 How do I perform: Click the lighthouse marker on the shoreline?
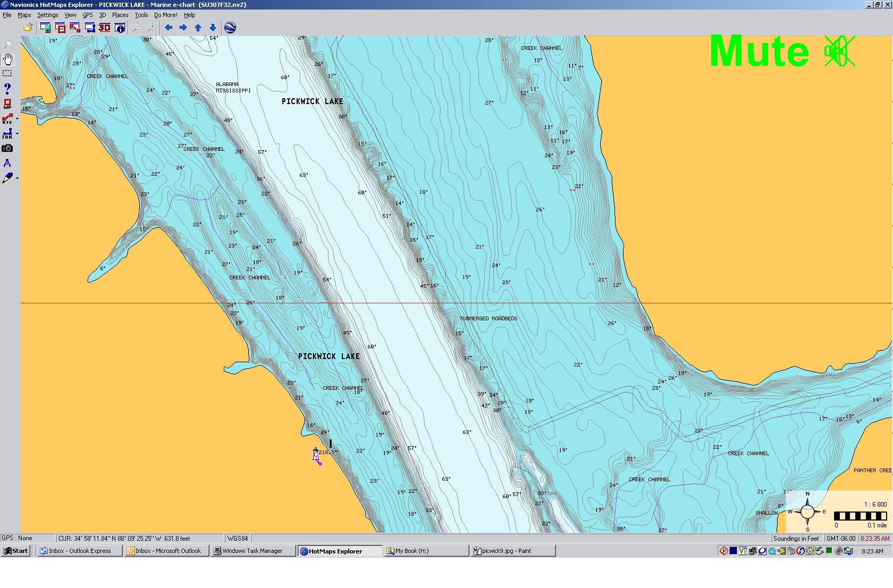(x=316, y=454)
